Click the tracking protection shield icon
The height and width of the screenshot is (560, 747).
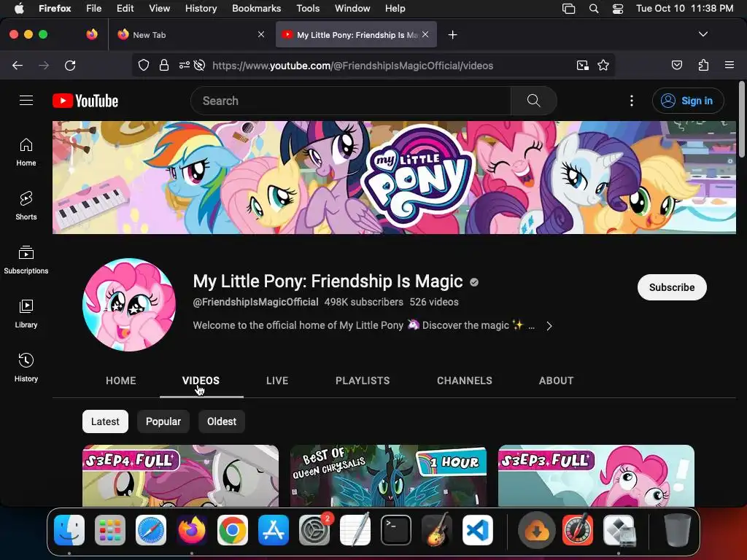point(144,66)
